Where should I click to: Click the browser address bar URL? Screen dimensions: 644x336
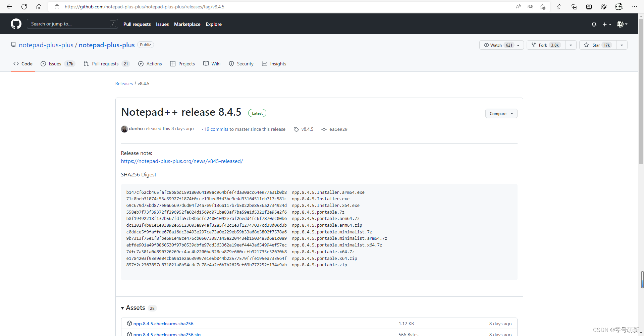[x=145, y=7]
